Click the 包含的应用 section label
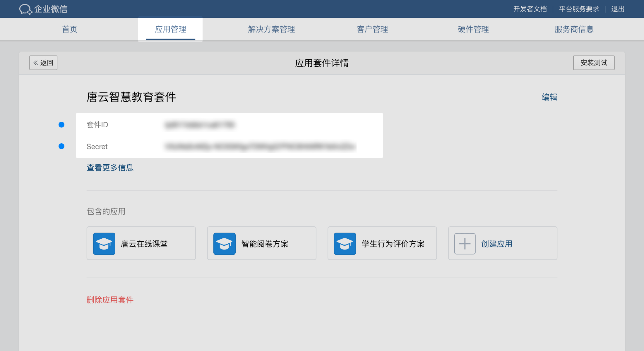Screen dimensions: 644x351 coord(106,211)
